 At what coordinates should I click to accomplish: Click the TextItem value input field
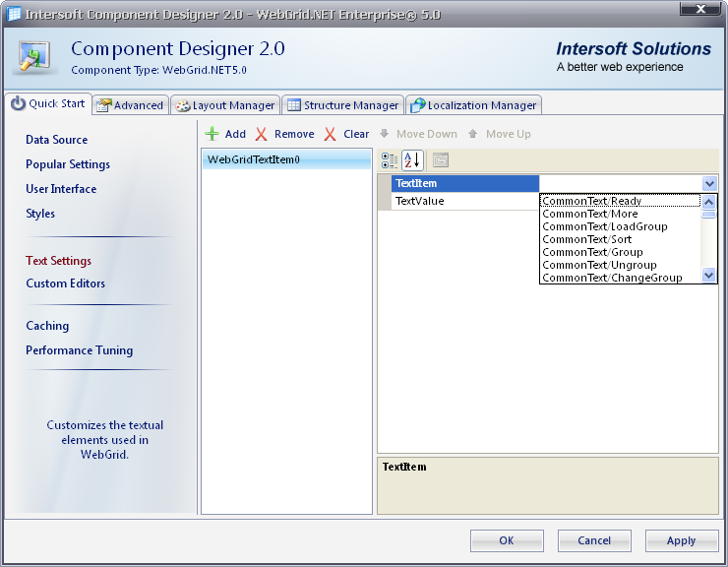tap(621, 183)
